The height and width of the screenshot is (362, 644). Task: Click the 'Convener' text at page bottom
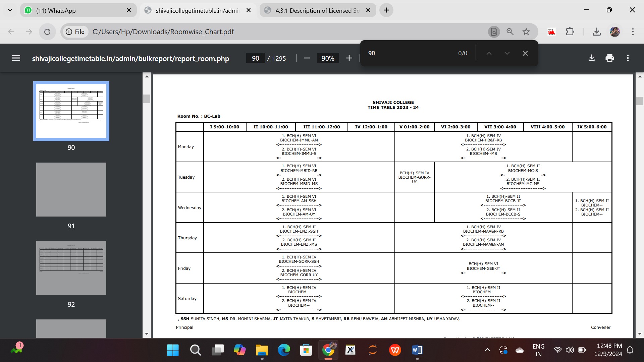tap(601, 327)
